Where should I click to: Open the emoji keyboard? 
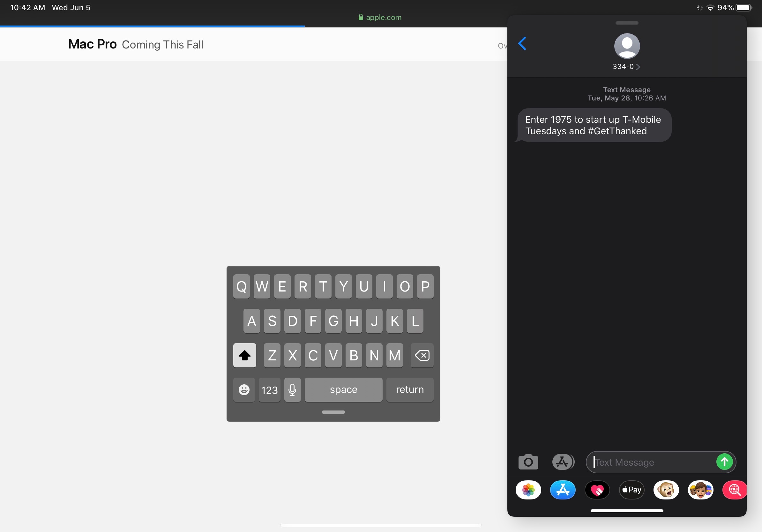click(x=244, y=390)
